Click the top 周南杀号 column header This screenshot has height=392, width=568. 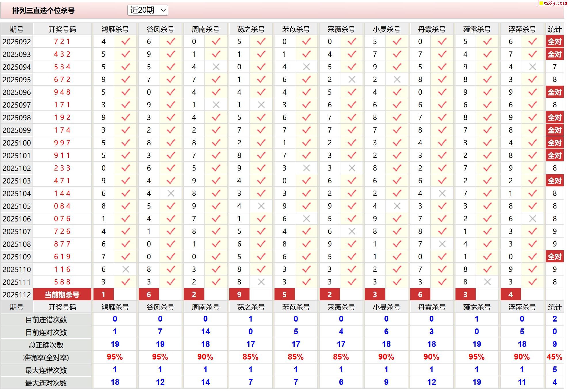pos(205,29)
